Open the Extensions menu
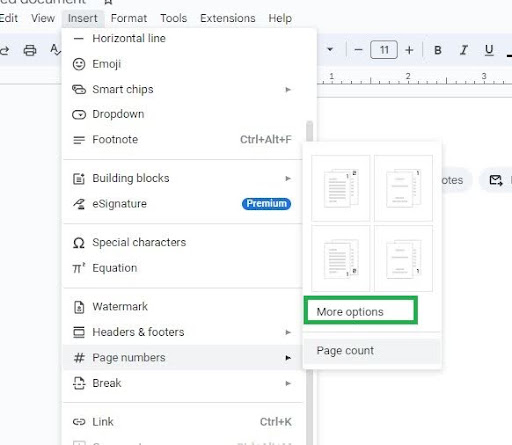Image resolution: width=512 pixels, height=445 pixels. click(x=228, y=18)
